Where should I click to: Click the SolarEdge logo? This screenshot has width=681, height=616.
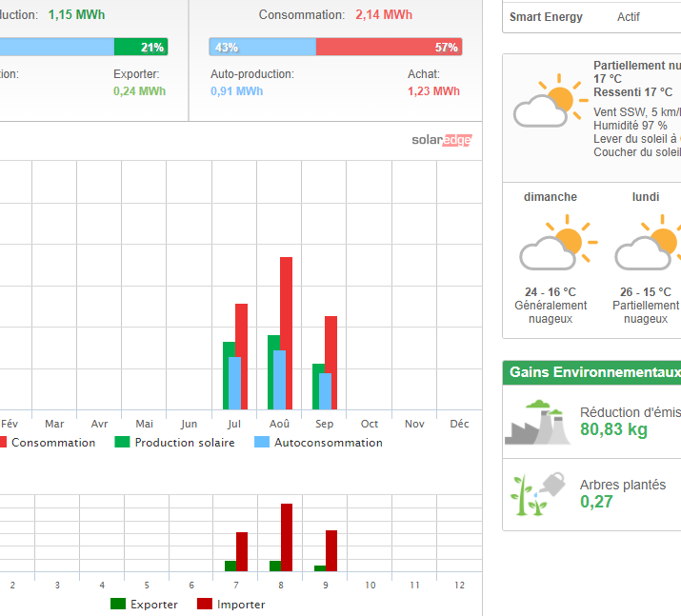point(441,140)
